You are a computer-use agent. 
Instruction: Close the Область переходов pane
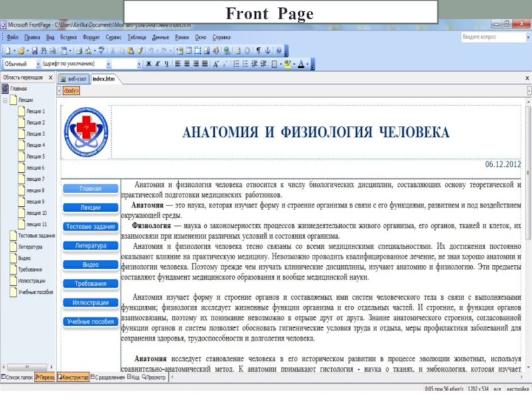pos(51,77)
